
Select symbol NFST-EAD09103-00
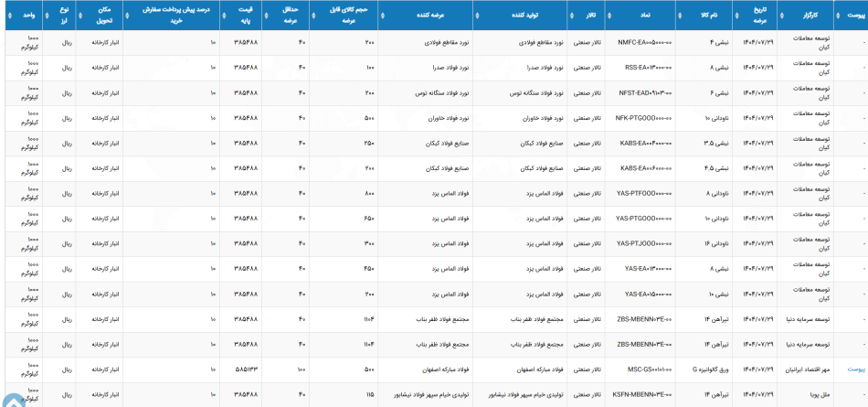tap(645, 93)
